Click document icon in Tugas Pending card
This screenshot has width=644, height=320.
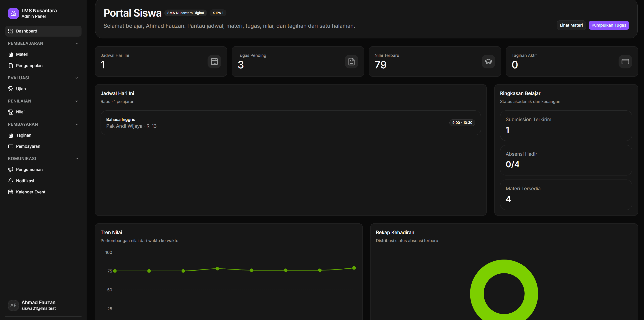[x=351, y=62]
